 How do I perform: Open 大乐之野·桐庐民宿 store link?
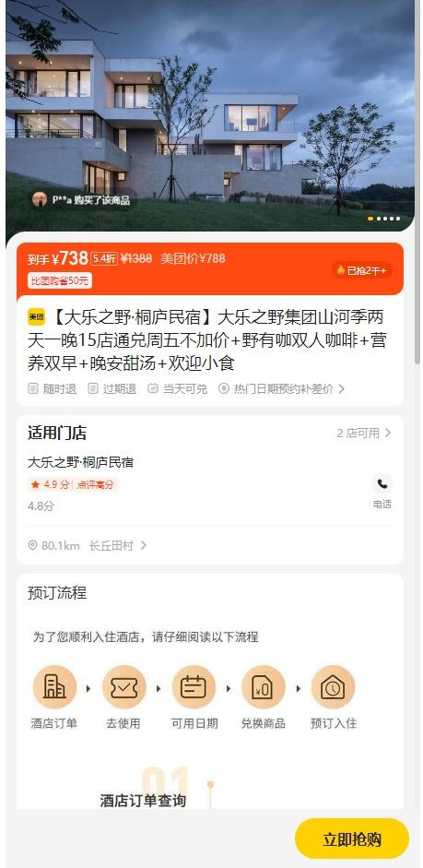pyautogui.click(x=81, y=462)
